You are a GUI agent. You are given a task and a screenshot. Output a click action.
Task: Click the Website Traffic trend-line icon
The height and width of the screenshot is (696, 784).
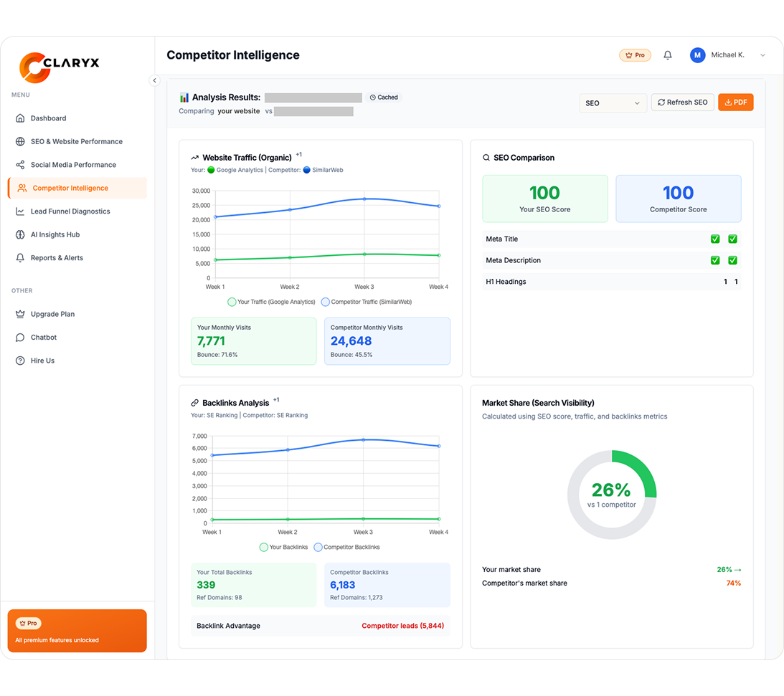195,157
